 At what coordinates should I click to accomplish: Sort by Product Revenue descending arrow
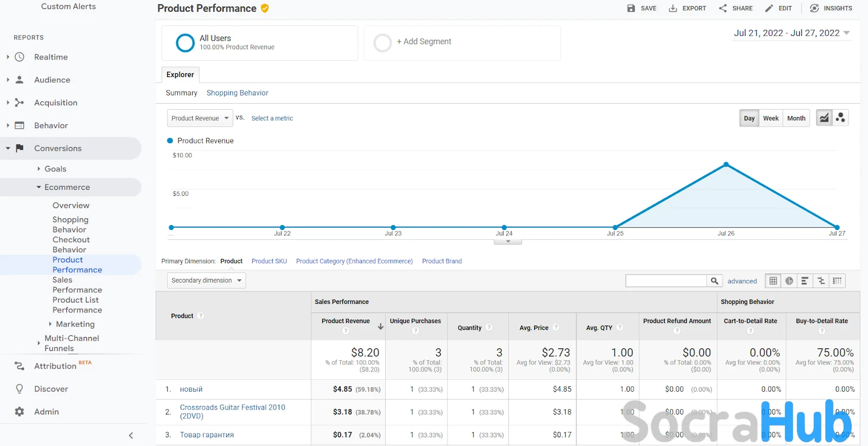point(380,327)
